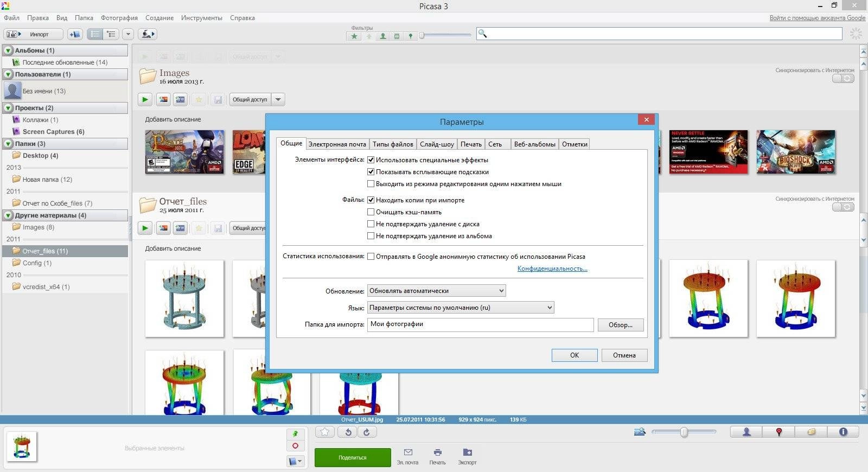The width and height of the screenshot is (868, 472).
Task: Enable Выходить из режима редактирования одним нажатием
Action: pos(371,184)
